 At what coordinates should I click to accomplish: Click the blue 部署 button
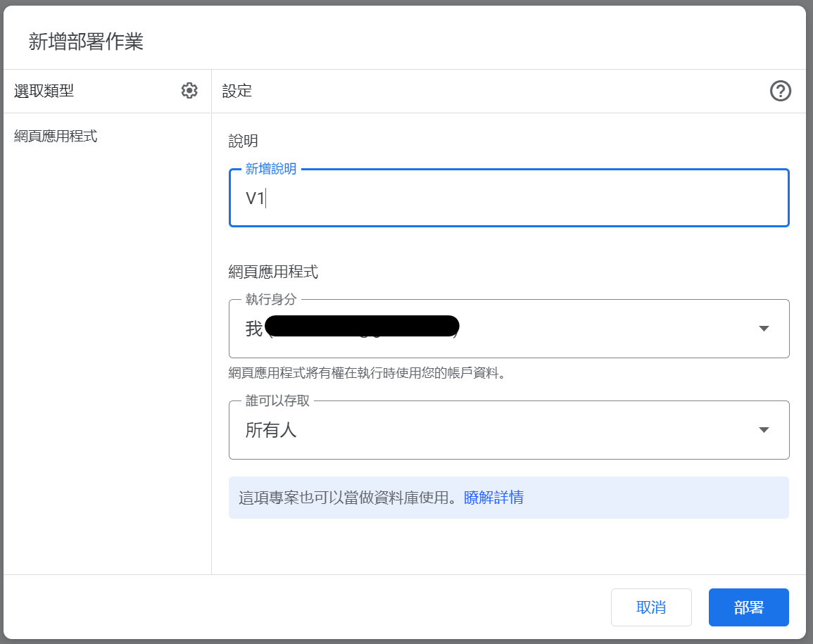pos(748,607)
